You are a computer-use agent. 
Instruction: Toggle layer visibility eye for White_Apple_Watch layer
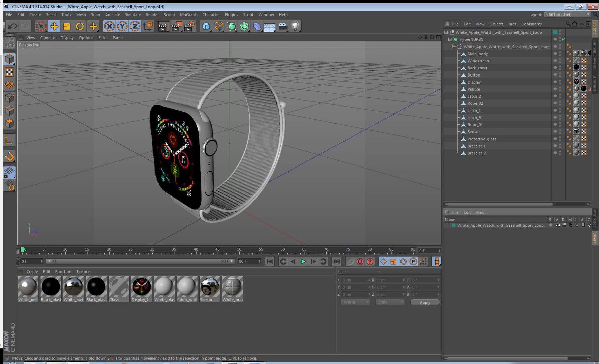(x=558, y=225)
